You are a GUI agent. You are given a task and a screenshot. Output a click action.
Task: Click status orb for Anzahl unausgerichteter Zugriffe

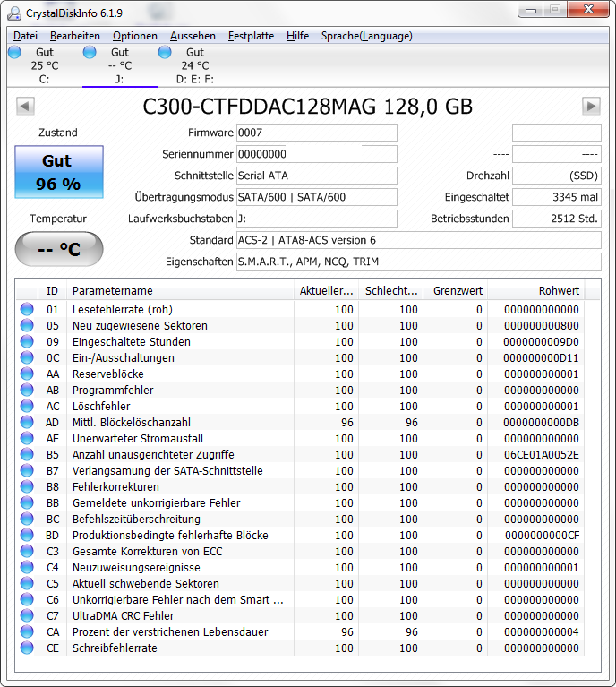[27, 454]
